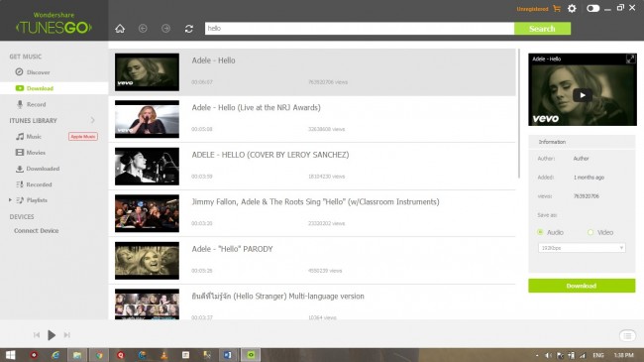Click the volume tray icon
The width and height of the screenshot is (644, 362).
click(x=548, y=355)
